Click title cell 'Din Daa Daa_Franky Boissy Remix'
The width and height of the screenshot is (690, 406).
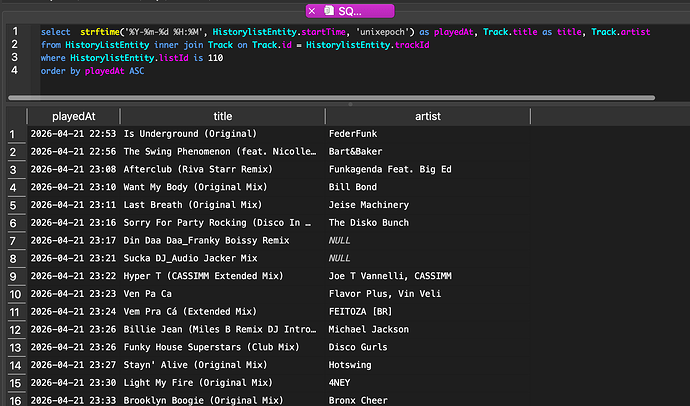tap(223, 241)
